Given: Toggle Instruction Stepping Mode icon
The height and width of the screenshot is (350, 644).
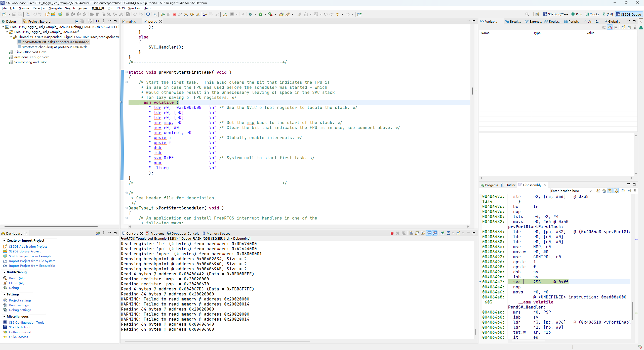Looking at the screenshot, I should [x=205, y=14].
